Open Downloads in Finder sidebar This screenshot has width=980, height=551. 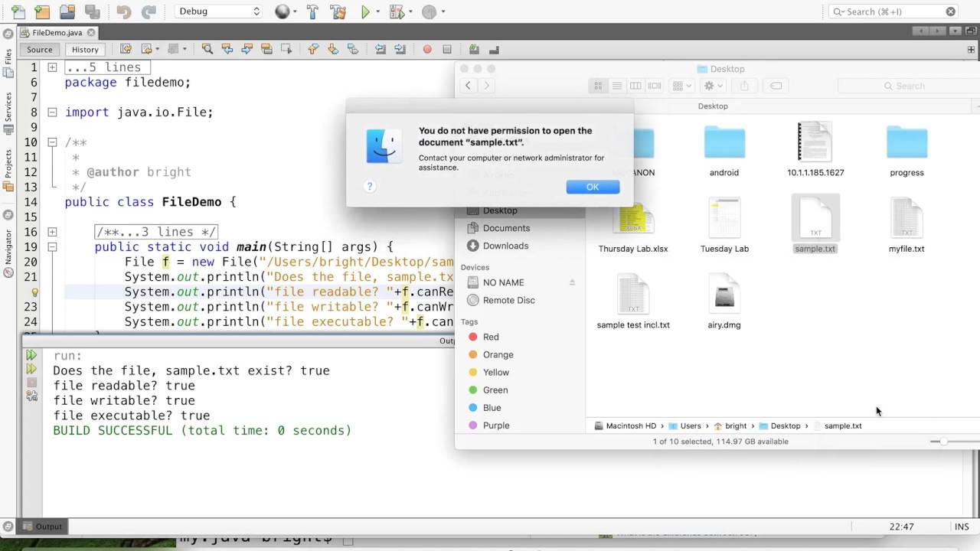coord(505,246)
